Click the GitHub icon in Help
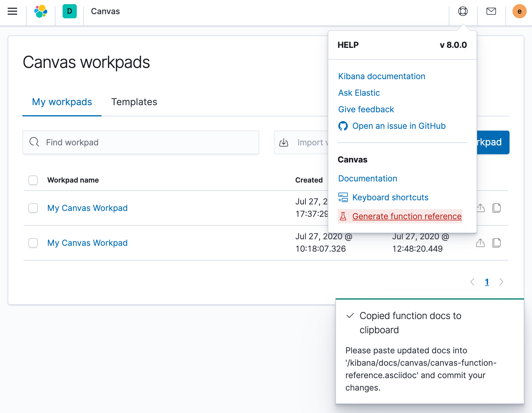Viewport: 532px width, 413px height. [343, 126]
